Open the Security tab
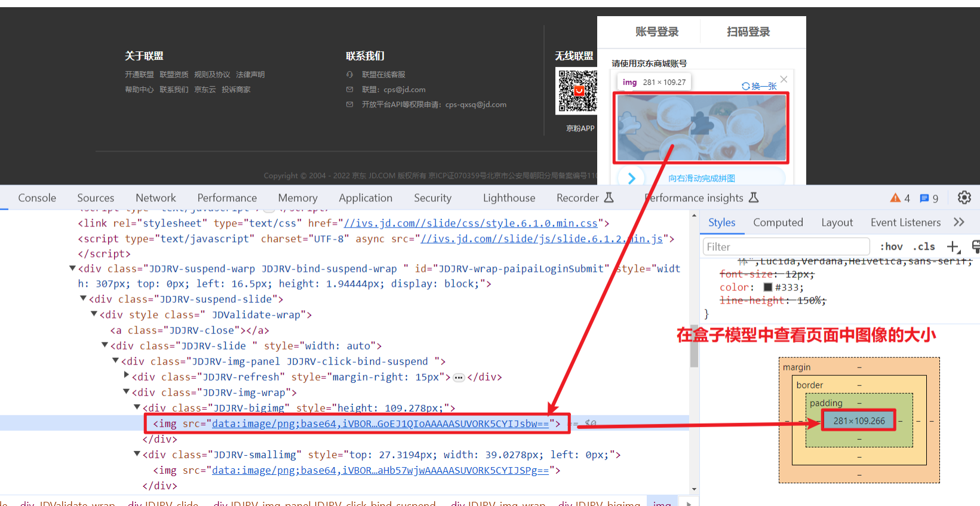Screen dimensions: 980x506 click(x=432, y=198)
